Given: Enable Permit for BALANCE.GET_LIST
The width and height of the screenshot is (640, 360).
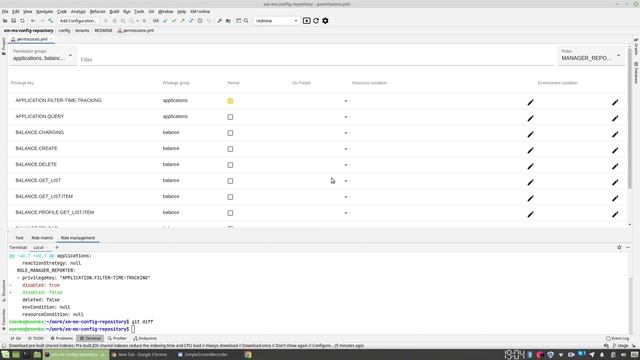Looking at the screenshot, I should (230, 181).
